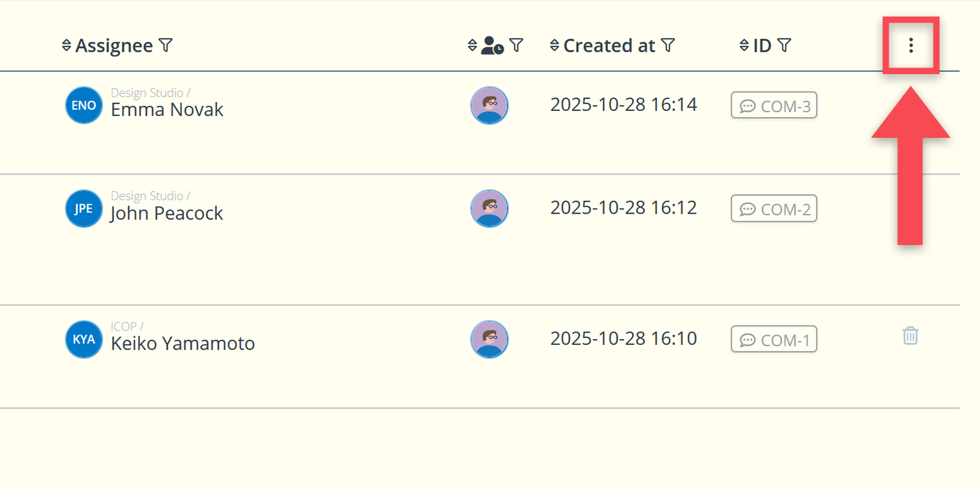The width and height of the screenshot is (980, 490).
Task: Filter the Assignee column
Action: coord(165,45)
